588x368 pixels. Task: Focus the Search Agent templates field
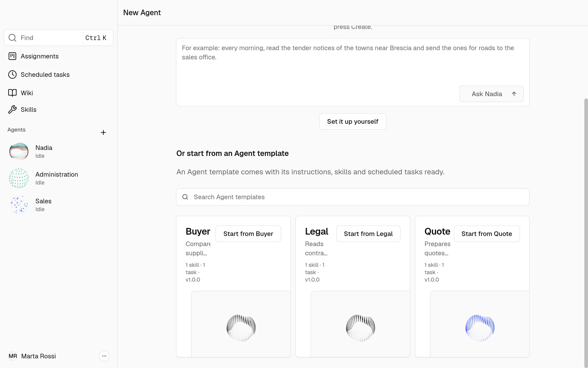point(353,197)
